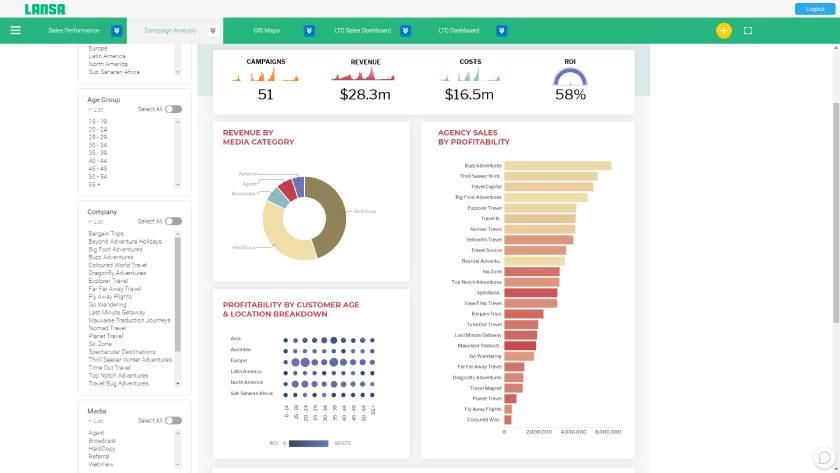The height and width of the screenshot is (473, 840).
Task: Switch to the LTC Dashboard tab
Action: pyautogui.click(x=459, y=31)
